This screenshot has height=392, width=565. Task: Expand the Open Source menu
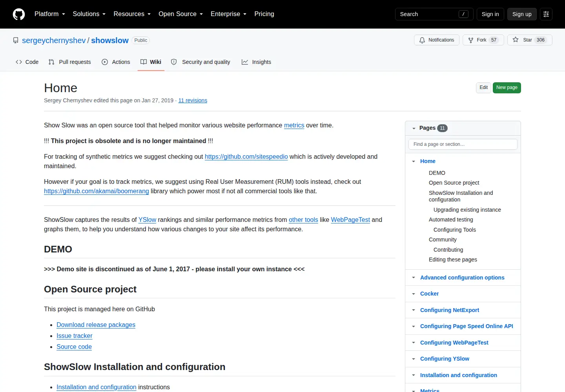tap(181, 14)
